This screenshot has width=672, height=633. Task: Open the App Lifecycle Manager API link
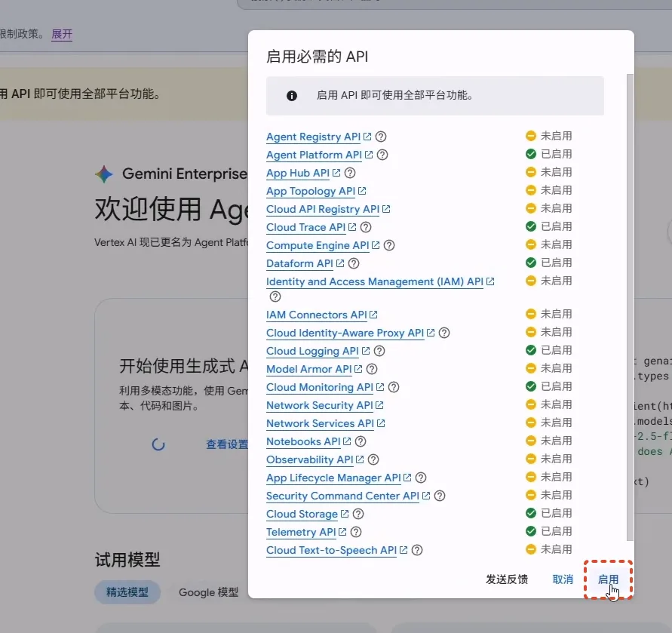333,478
